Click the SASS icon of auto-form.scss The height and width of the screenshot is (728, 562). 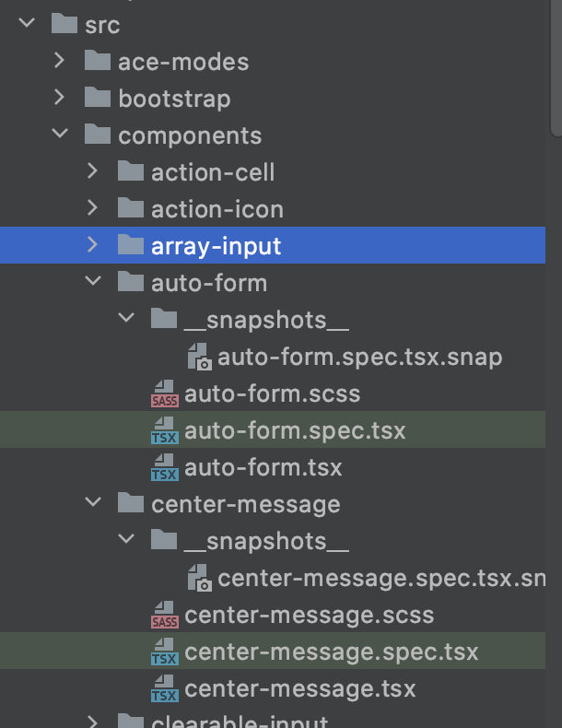coord(165,393)
